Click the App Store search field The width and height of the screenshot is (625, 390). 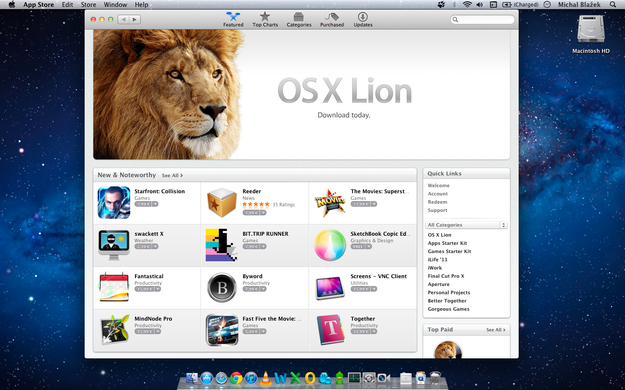pyautogui.click(x=482, y=20)
